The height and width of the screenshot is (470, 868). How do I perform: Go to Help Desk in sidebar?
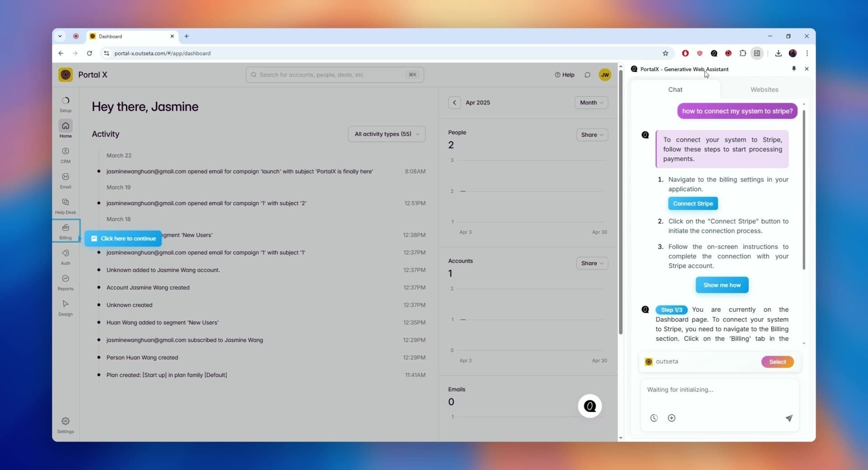click(66, 206)
